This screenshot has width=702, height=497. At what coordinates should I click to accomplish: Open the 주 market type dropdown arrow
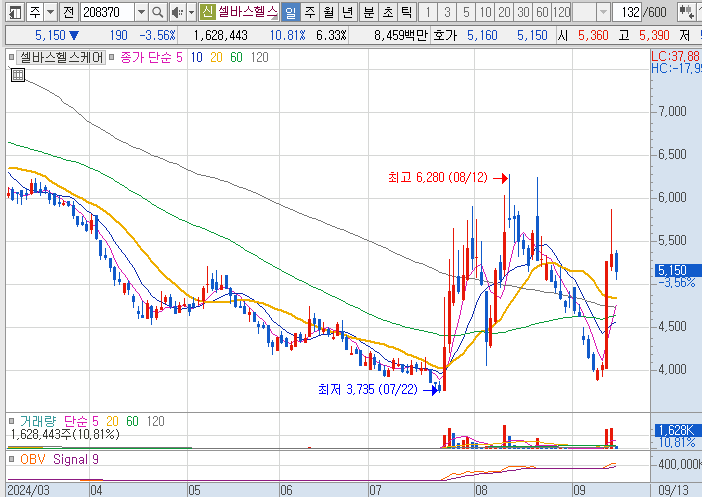click(x=51, y=12)
